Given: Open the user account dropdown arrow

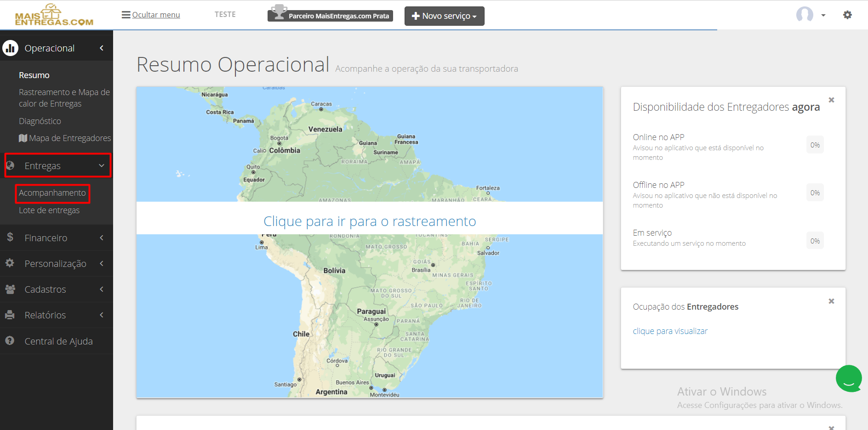Looking at the screenshot, I should 823,15.
